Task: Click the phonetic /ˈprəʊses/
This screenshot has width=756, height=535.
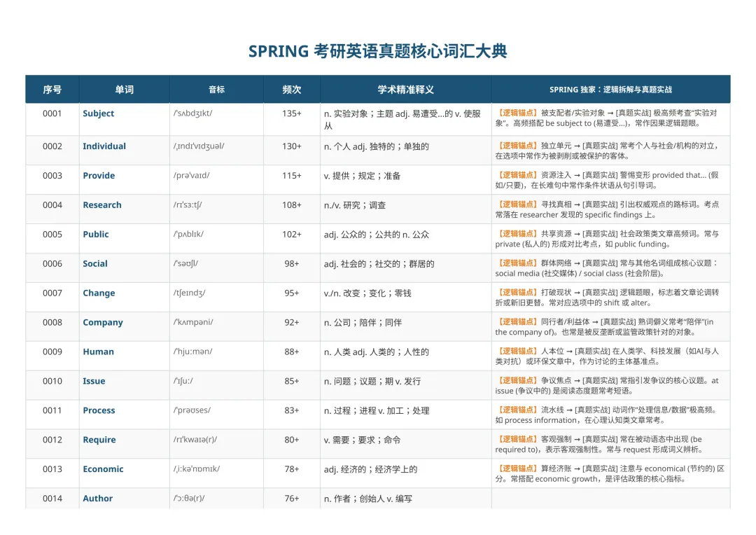Action: (x=192, y=410)
